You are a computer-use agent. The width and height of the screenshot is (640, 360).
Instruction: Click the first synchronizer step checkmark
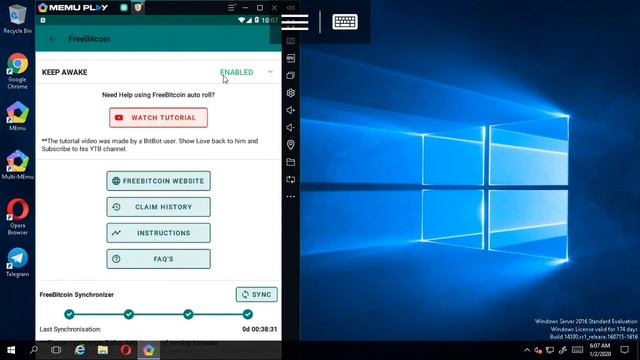[69, 314]
